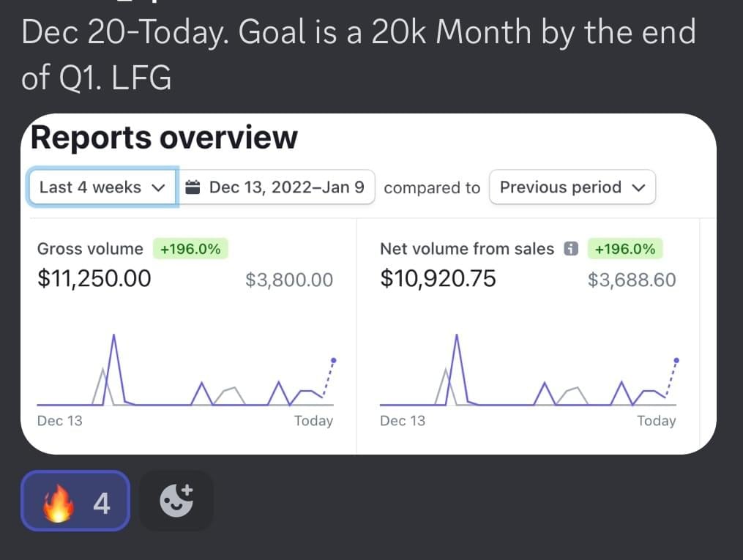This screenshot has width=743, height=560.
Task: Expand the "Last 4 weeks" dropdown
Action: tap(102, 187)
